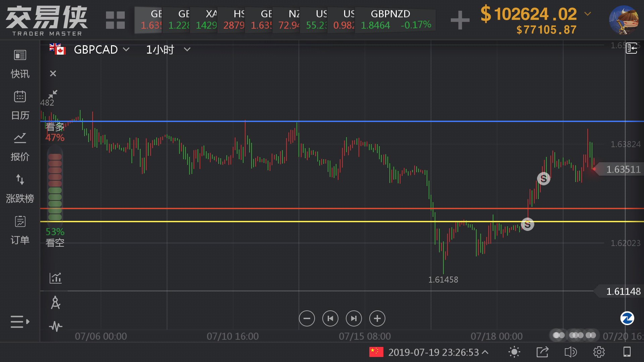Screen dimensions: 644x362
Task: Expand the account balance dropdown arrow
Action: [x=587, y=14]
